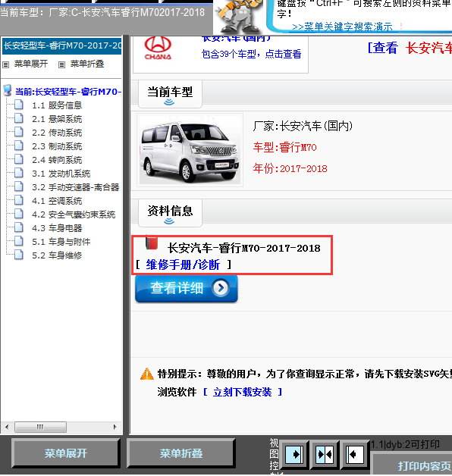
Task: Click the list icon next to top 菜单展开
Action: click(x=6, y=64)
